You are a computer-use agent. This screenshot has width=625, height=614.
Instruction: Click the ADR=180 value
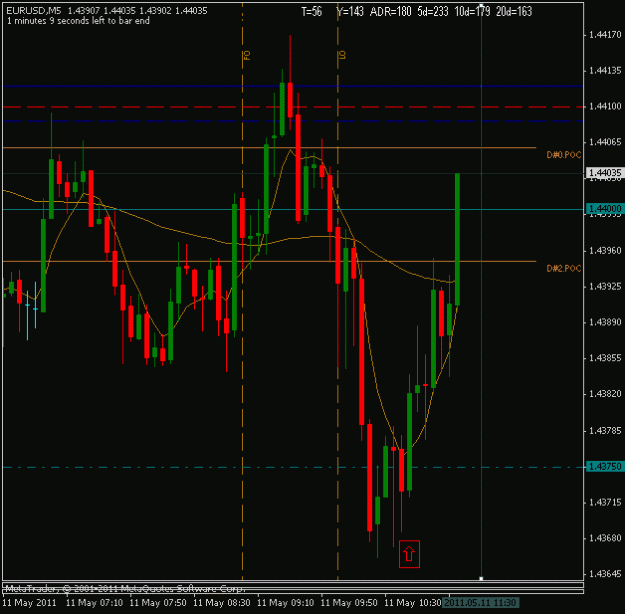(x=390, y=12)
